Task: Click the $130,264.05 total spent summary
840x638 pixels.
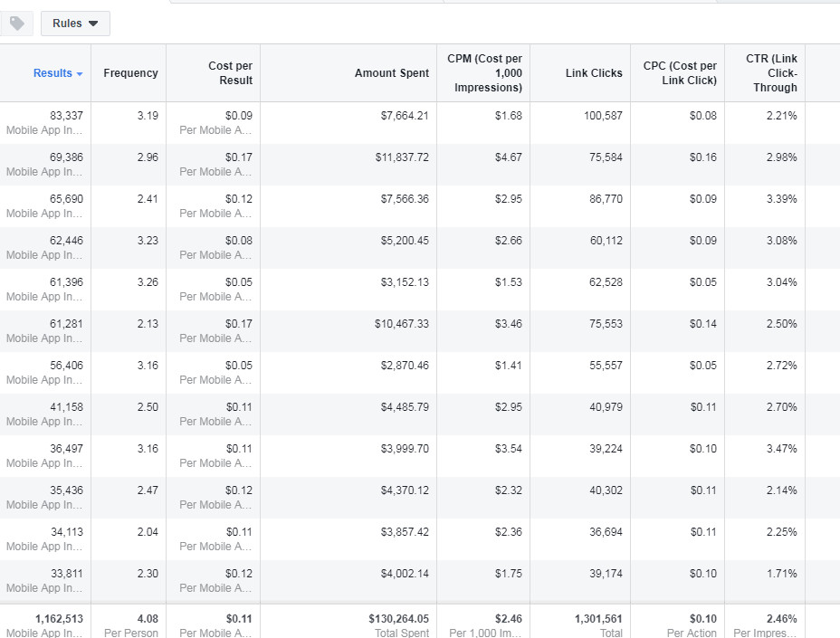Action: 398,619
